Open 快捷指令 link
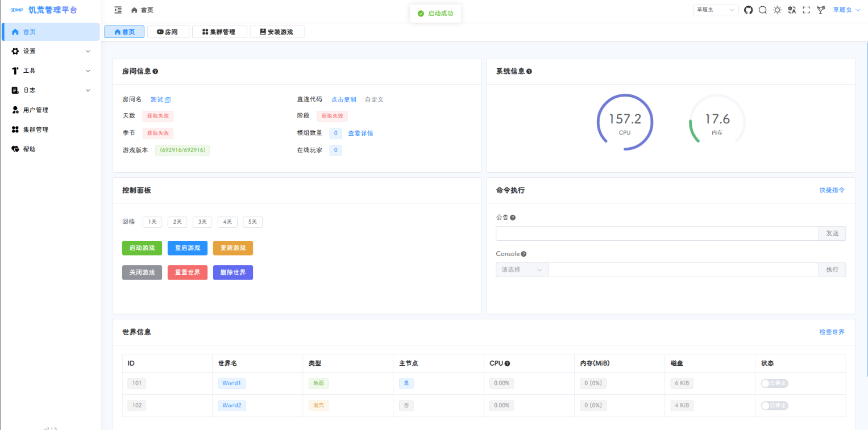This screenshot has height=430, width=868. click(x=832, y=190)
